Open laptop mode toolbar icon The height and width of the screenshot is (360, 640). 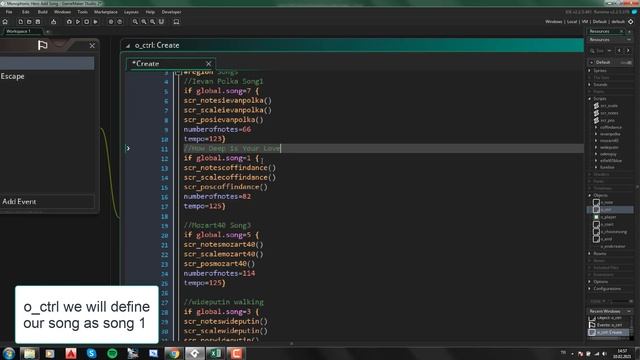[x=176, y=22]
